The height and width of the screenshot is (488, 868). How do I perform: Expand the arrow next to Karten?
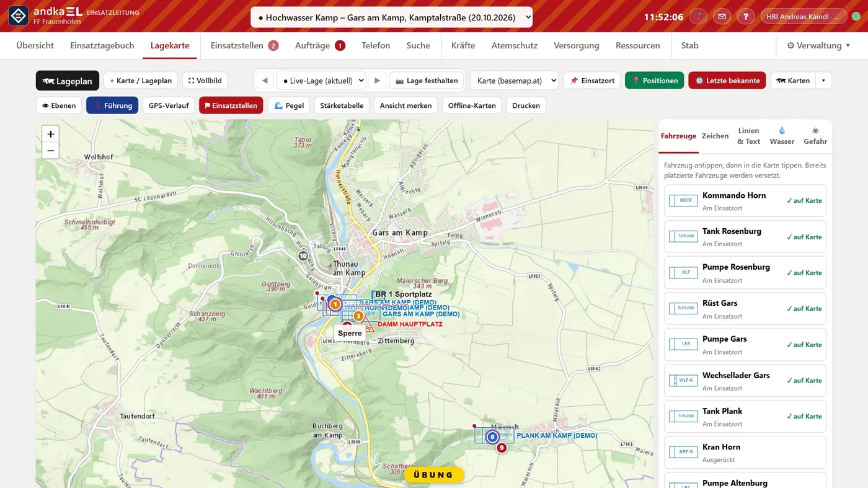823,81
